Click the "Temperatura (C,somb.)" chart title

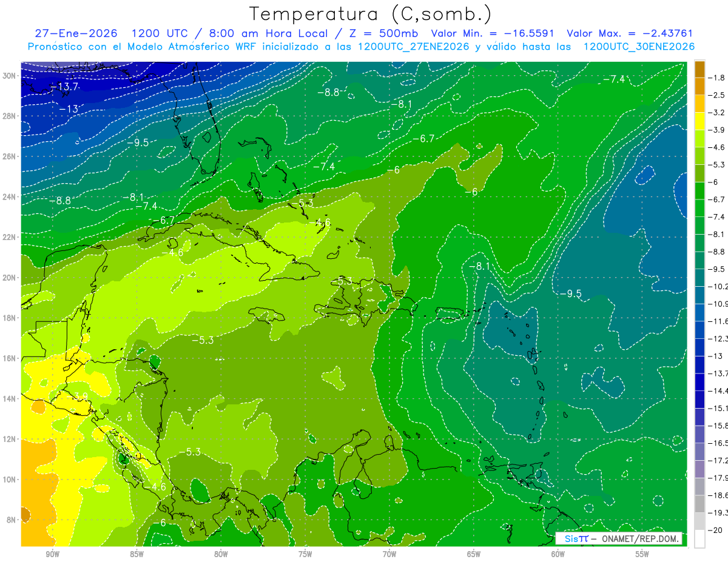point(371,13)
